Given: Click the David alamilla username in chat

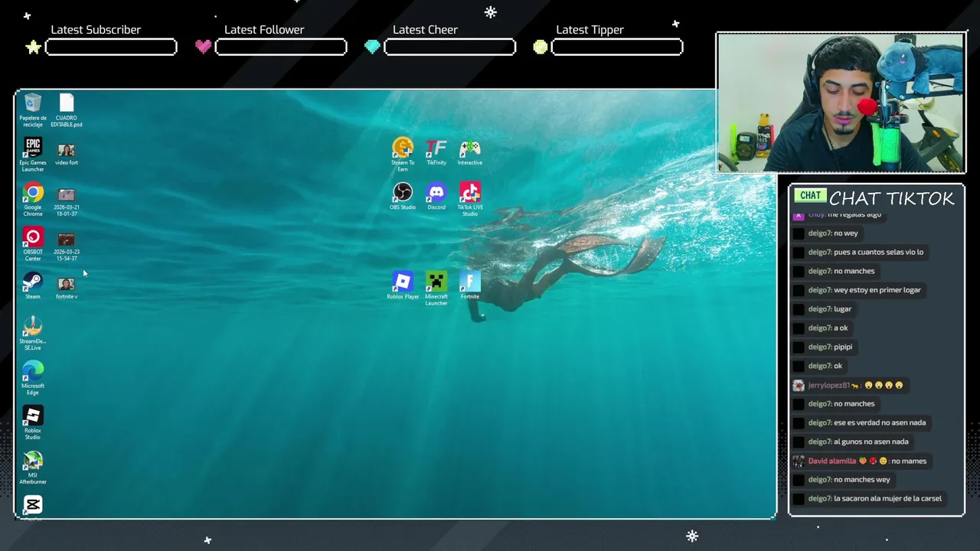Looking at the screenshot, I should tap(831, 461).
